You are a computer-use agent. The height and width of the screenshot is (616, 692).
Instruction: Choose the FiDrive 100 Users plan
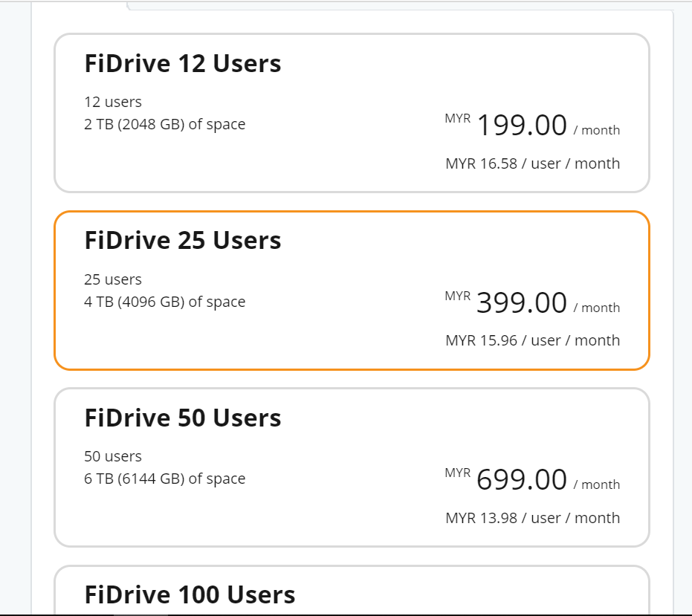pos(352,589)
